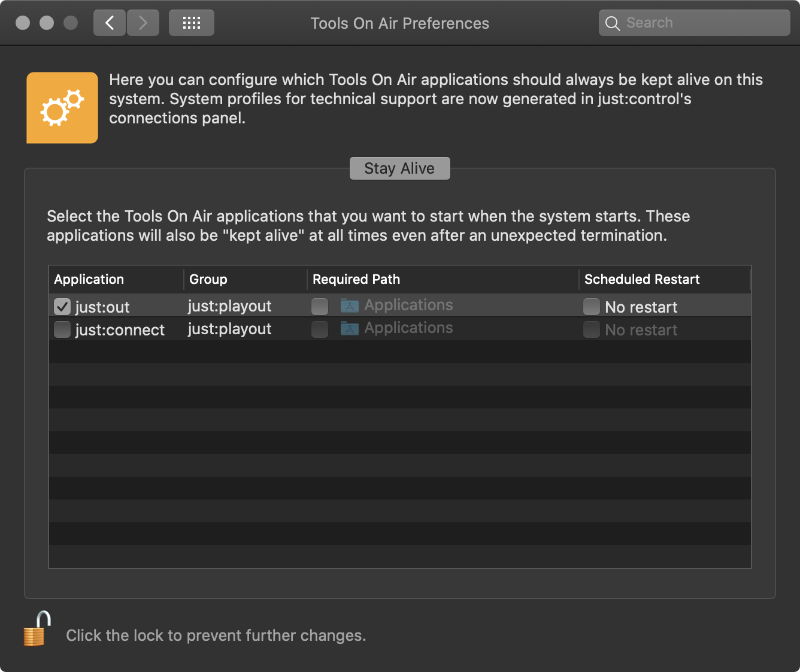The image size is (800, 672).
Task: Toggle No restart checkbox for just:out
Action: (592, 307)
